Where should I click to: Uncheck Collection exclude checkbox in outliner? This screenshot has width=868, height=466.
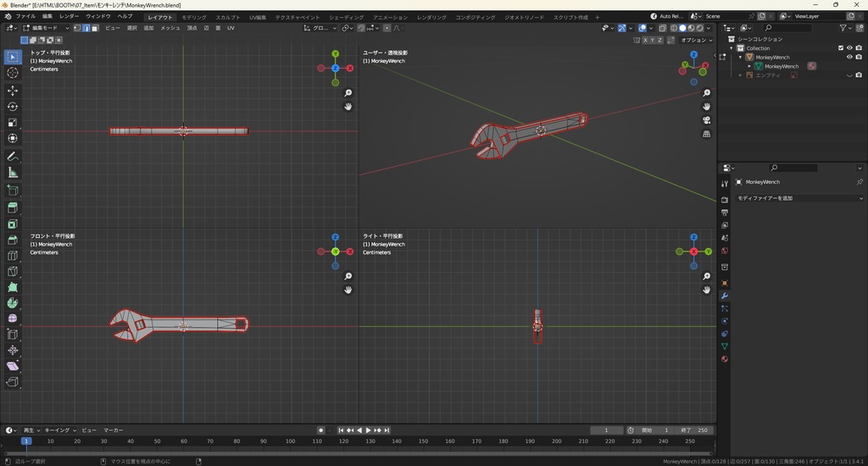coord(841,48)
